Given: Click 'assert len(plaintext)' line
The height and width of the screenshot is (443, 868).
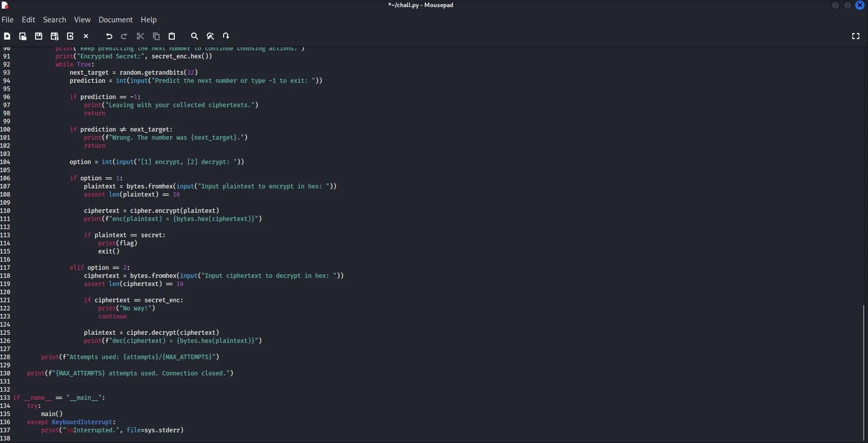Looking at the screenshot, I should tap(132, 195).
